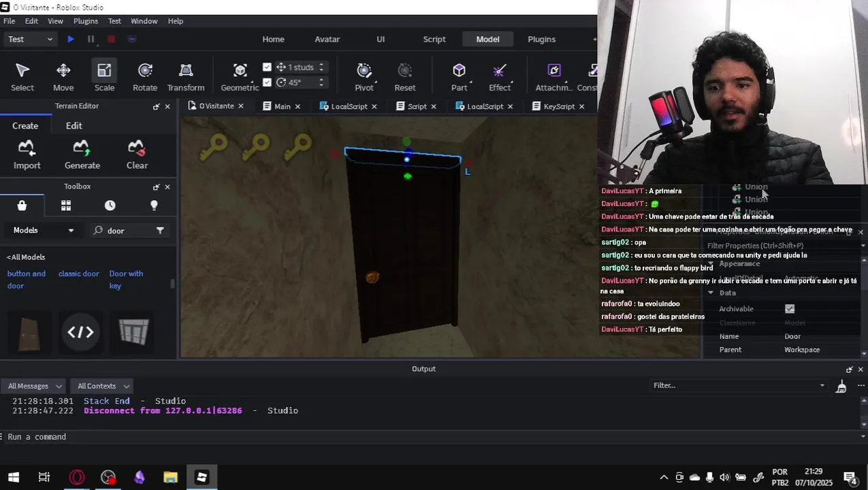868x490 pixels.
Task: Adjust studs increment stepper arrows
Action: click(321, 67)
